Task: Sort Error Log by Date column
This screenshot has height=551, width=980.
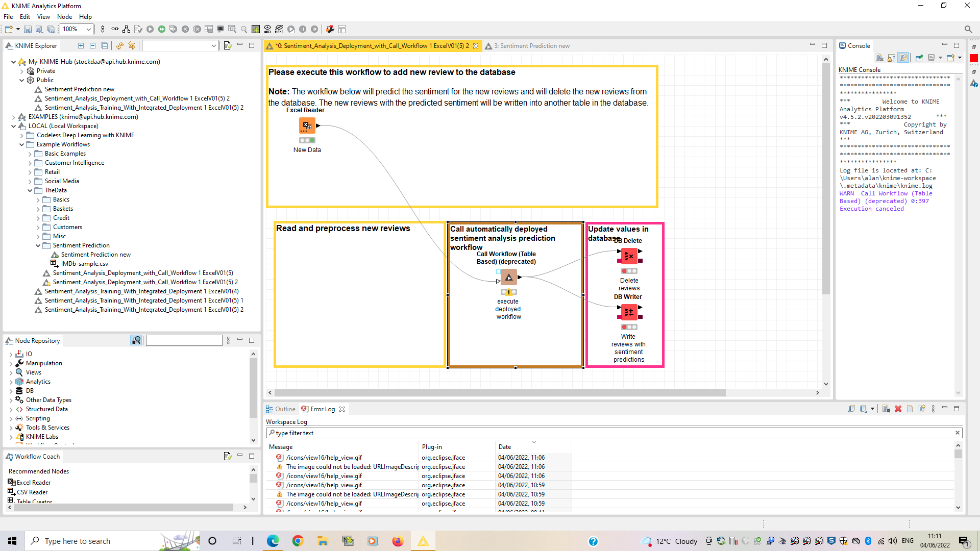Action: pyautogui.click(x=533, y=447)
